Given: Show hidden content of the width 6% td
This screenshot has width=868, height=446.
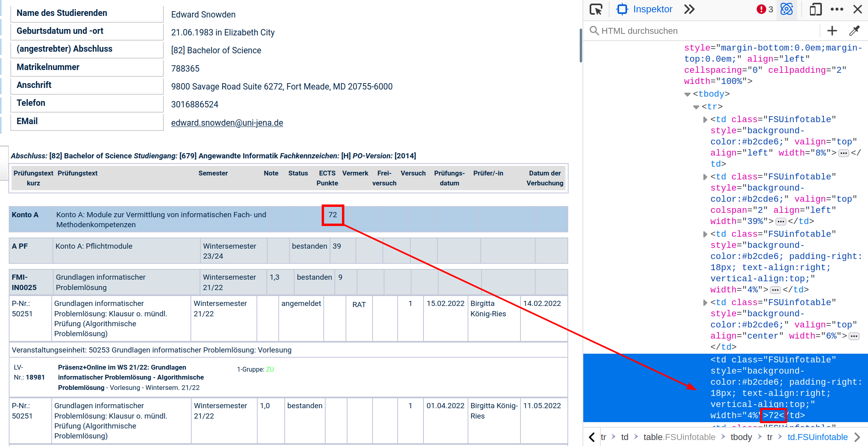Looking at the screenshot, I should [854, 336].
